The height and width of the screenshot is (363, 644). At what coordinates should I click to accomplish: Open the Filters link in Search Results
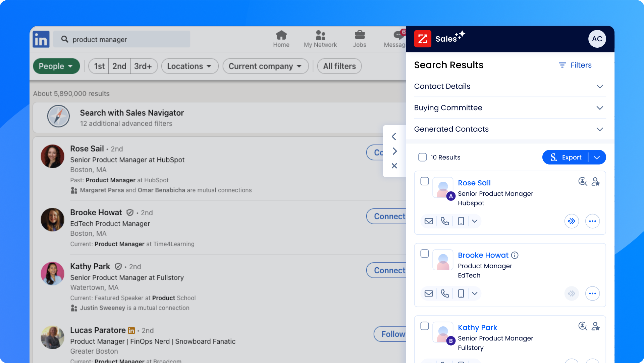575,65
